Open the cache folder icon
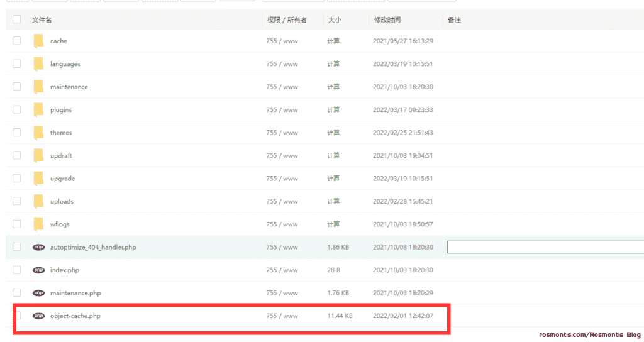 click(38, 41)
